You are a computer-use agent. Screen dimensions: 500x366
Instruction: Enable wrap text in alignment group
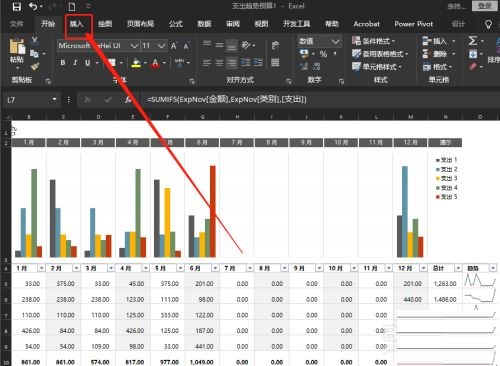coord(275,45)
